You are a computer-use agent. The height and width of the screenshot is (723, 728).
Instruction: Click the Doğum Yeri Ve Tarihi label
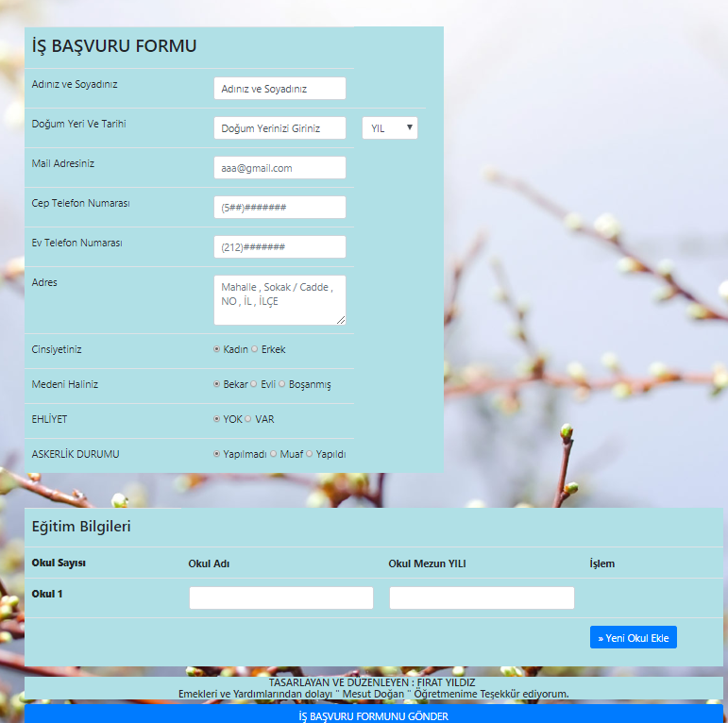(x=79, y=124)
